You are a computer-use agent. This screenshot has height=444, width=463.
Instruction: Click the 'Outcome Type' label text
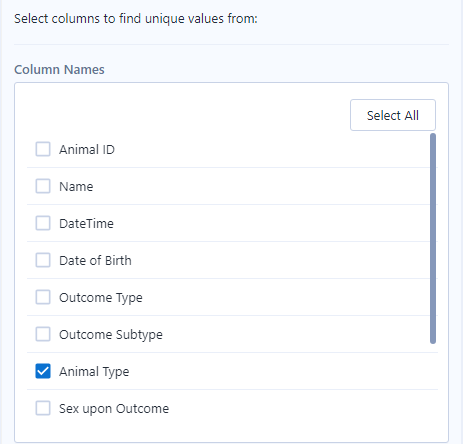101,298
